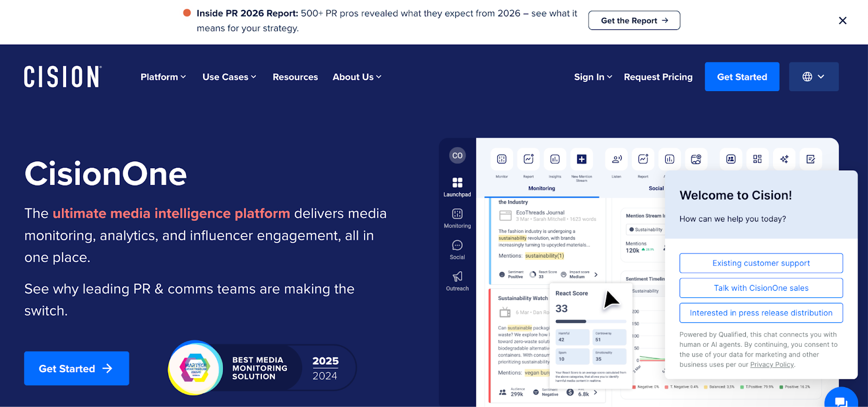The width and height of the screenshot is (868, 407).
Task: Click the Sustainability Watch headline
Action: click(x=523, y=298)
